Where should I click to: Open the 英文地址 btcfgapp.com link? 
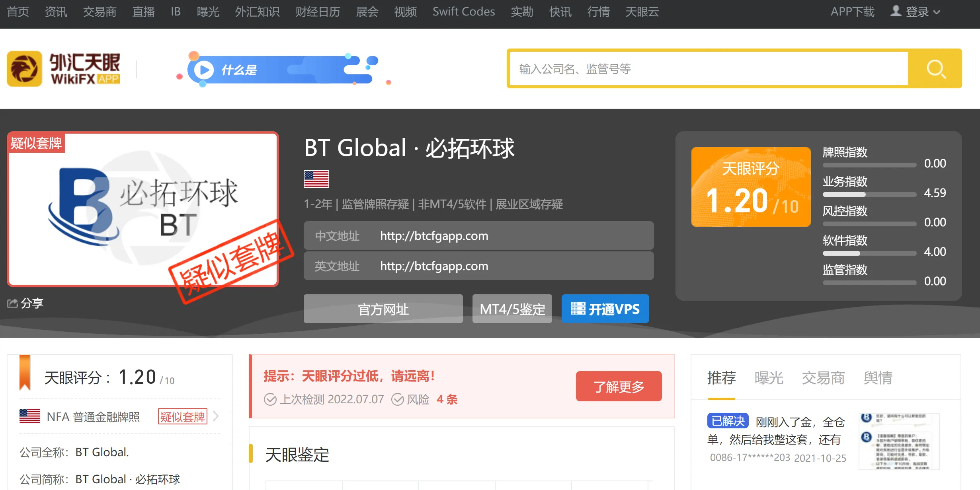434,266
